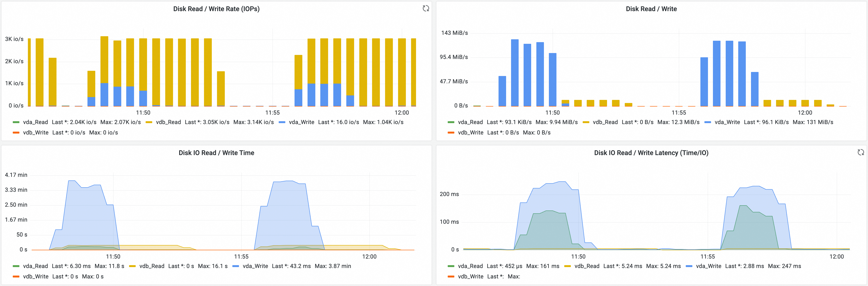868x286 pixels.
Task: Click the green vda_Read swatch in Disk Read / Write legend
Action: tap(451, 122)
